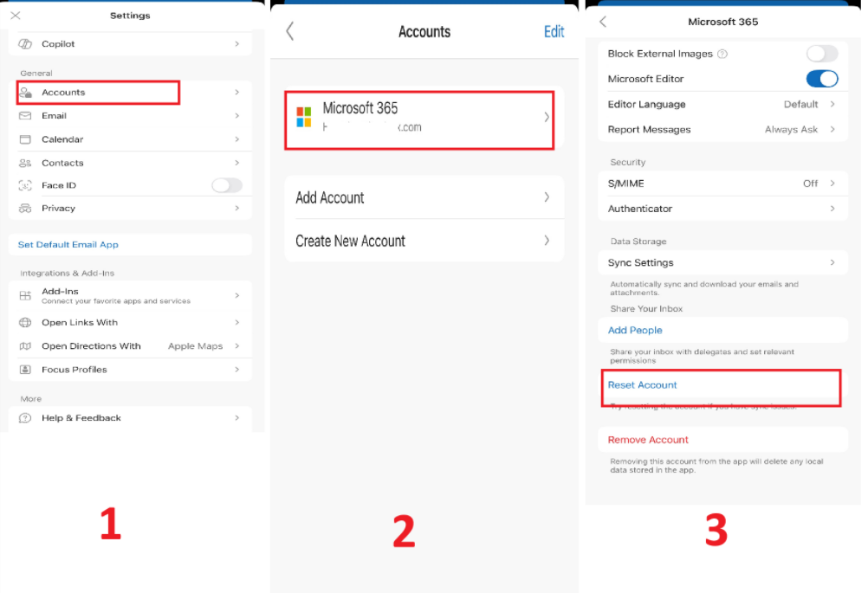Open the Add-Ins row
Image resolution: width=868 pixels, height=593 pixels.
[x=131, y=295]
